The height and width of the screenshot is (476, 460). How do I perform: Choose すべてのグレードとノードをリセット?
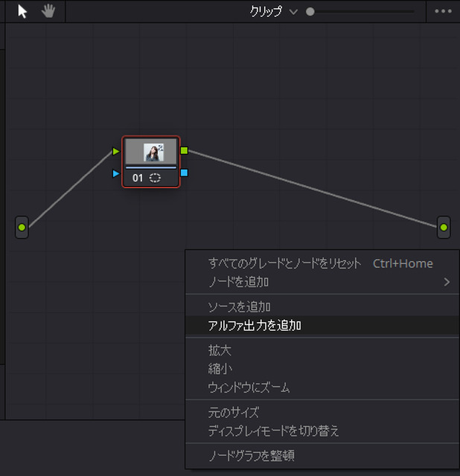point(322,263)
